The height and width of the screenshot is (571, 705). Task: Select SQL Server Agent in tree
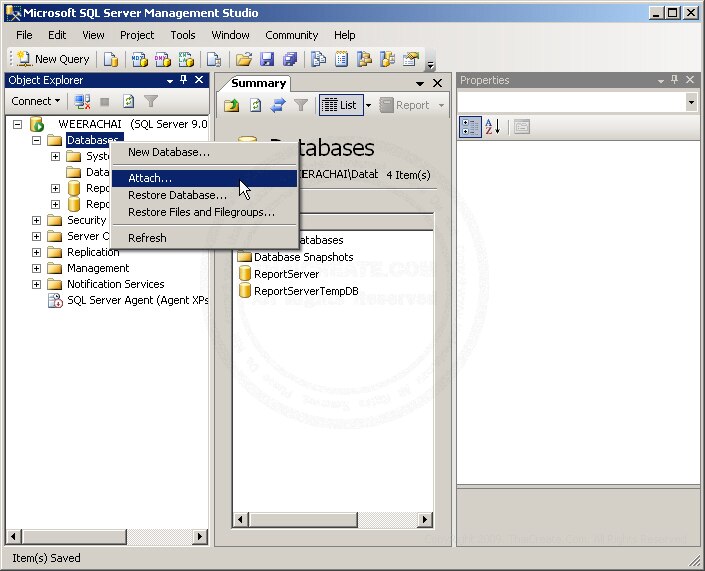137,300
